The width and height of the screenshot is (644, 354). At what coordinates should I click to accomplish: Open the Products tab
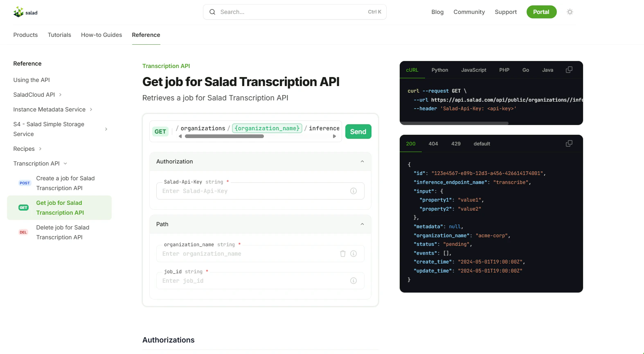25,35
